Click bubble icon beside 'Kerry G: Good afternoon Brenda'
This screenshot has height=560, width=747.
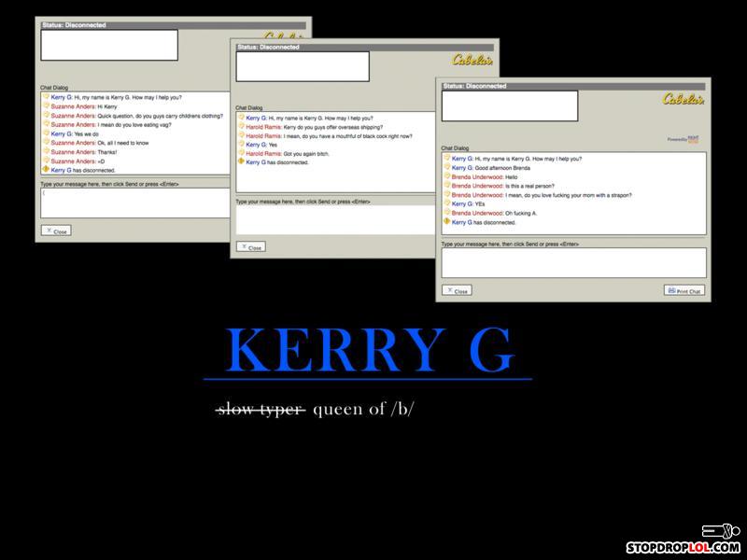tap(447, 167)
